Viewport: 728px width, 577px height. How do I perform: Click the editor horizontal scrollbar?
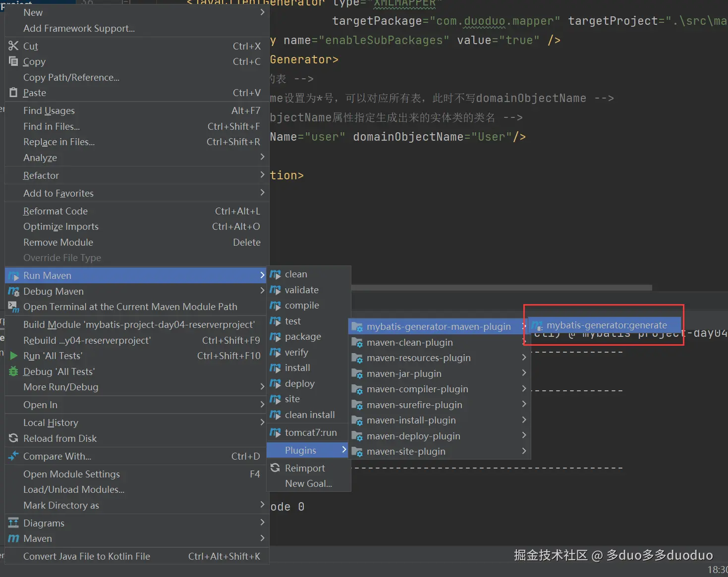(x=502, y=287)
